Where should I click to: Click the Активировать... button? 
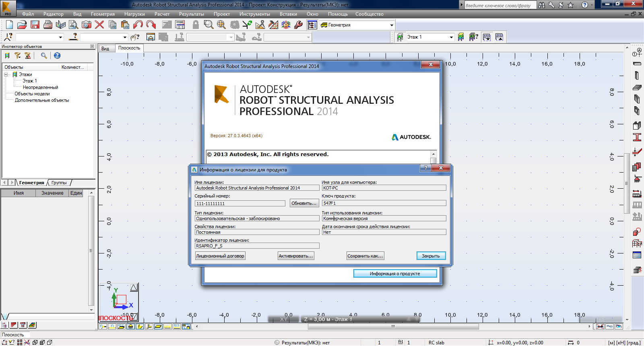[x=296, y=256]
